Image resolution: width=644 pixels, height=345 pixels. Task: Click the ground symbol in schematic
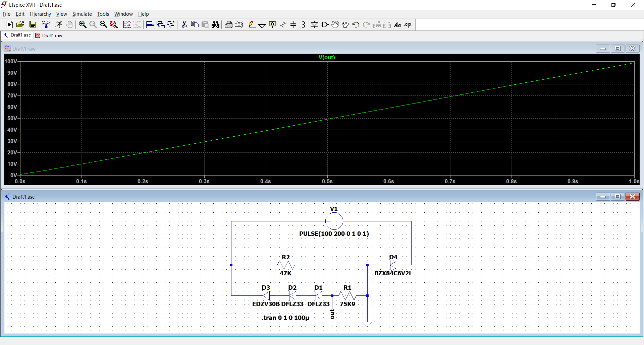pyautogui.click(x=367, y=324)
